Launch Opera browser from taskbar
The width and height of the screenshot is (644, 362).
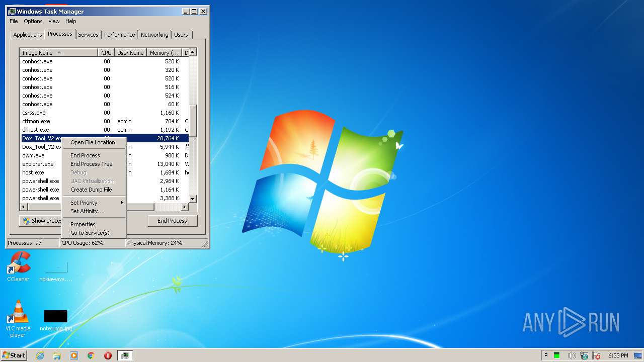[x=108, y=355]
